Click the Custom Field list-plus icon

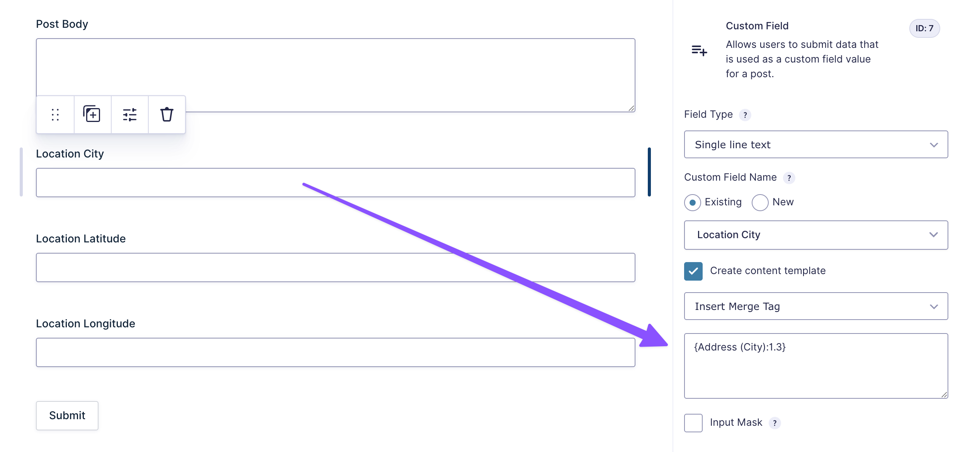(x=699, y=51)
